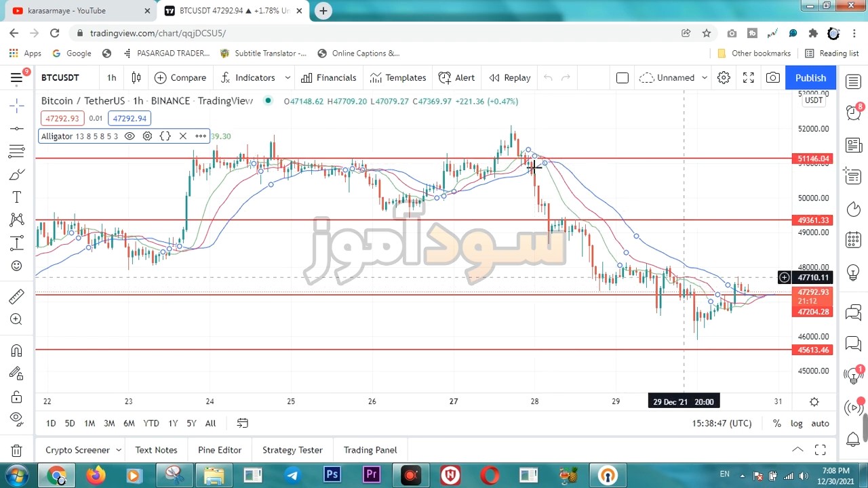Viewport: 868px width, 488px height.
Task: Open the Pine Editor tab
Action: (x=220, y=450)
